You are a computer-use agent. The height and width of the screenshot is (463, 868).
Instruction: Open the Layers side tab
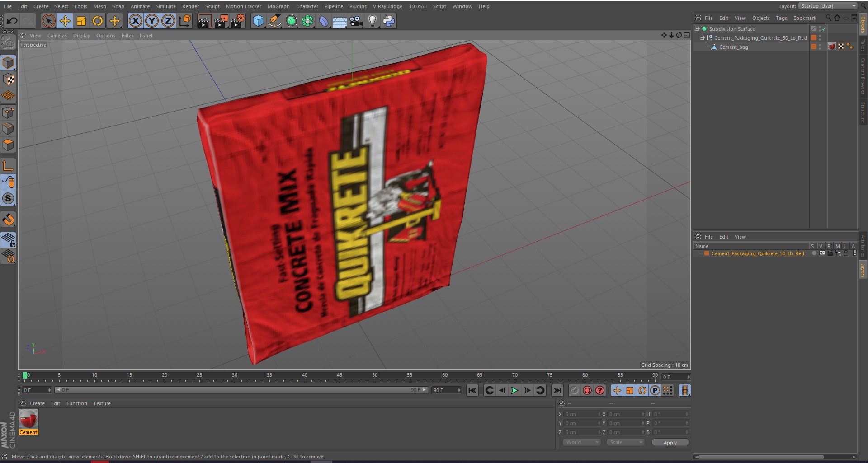coord(863,271)
